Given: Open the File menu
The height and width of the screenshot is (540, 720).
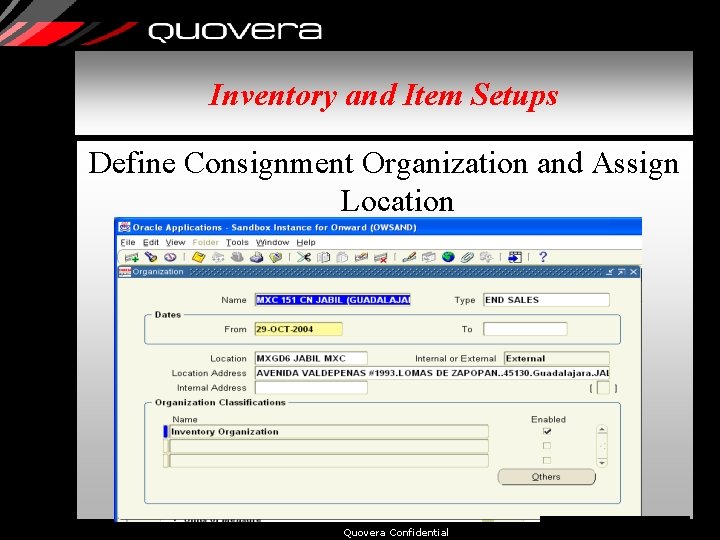Looking at the screenshot, I should (128, 242).
